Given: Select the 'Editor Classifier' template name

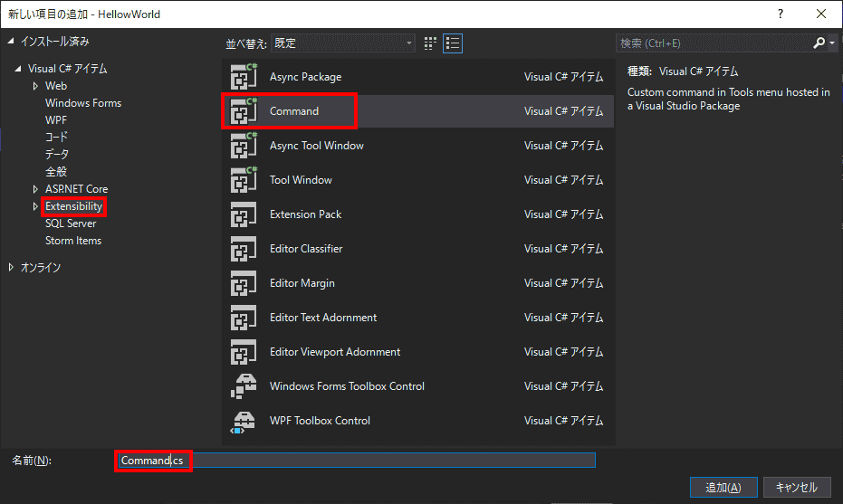Looking at the screenshot, I should [306, 249].
